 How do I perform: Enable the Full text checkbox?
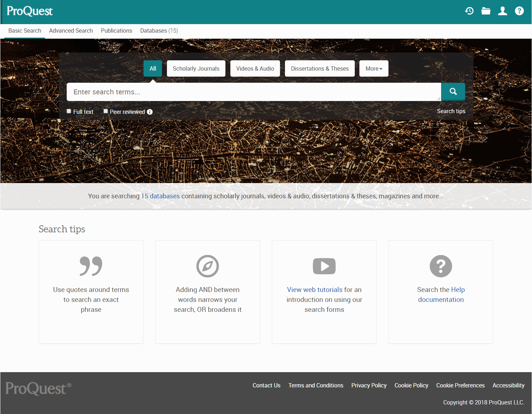pos(68,111)
